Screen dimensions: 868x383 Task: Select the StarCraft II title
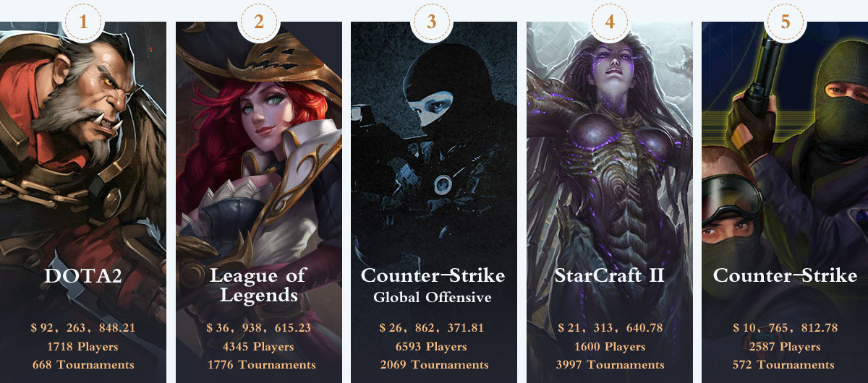pyautogui.click(x=609, y=275)
